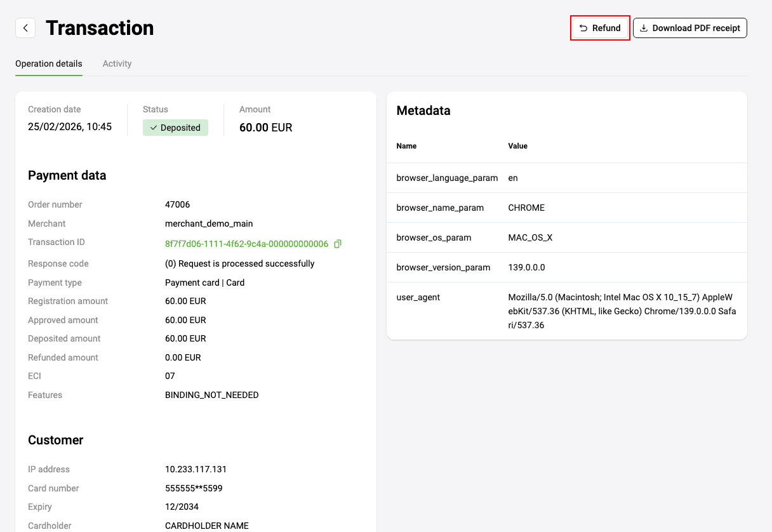Screen dimensions: 772x532
Task: Open the green Transaction ID link
Action: coord(246,244)
